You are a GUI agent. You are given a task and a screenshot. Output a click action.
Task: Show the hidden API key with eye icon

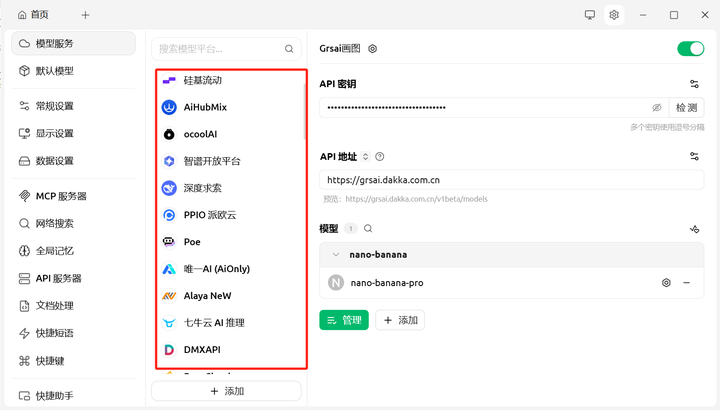point(657,107)
